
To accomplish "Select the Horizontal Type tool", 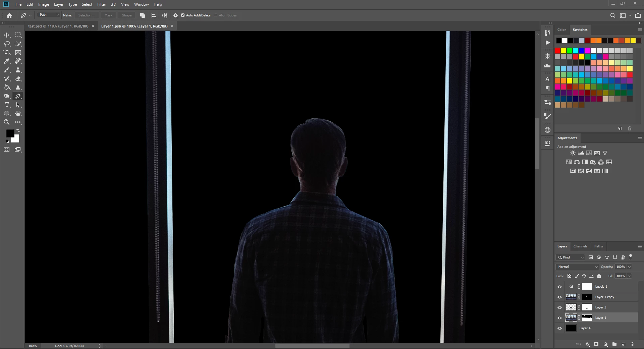I will 7,105.
